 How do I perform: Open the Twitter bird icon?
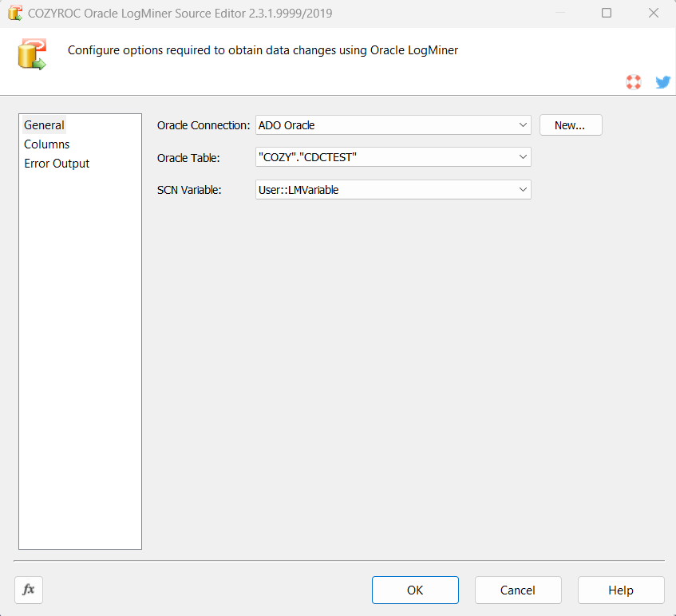coord(662,82)
